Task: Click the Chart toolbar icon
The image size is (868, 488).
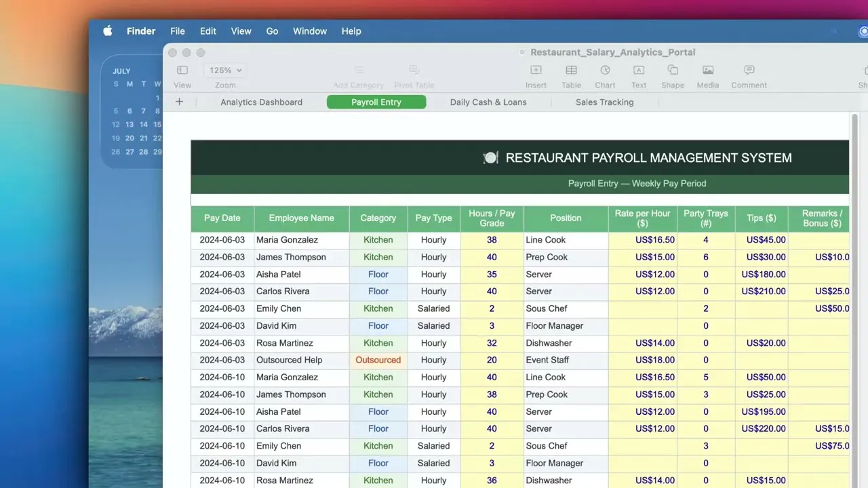Action: coord(605,70)
